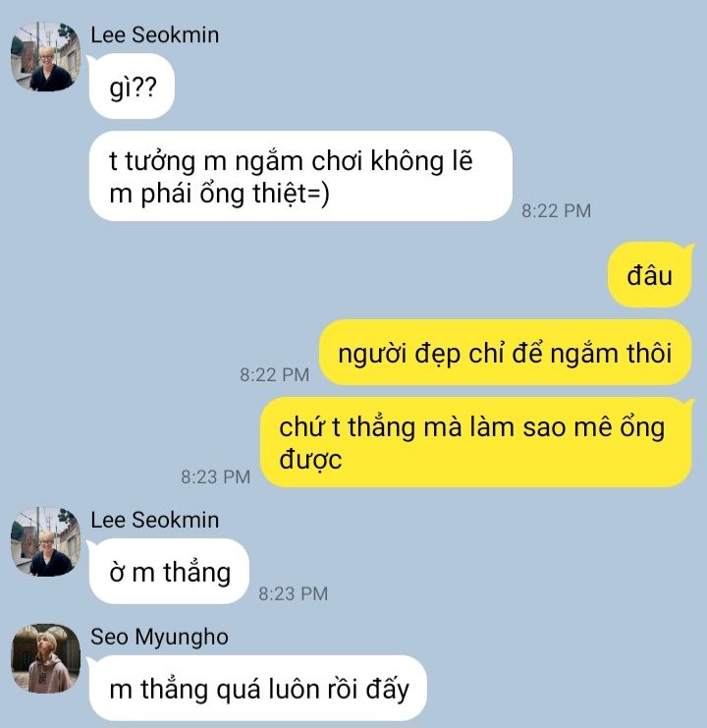Select the 'người đẹp chỉ để ngắm thôi' bubble
707x728 pixels.
click(x=505, y=353)
